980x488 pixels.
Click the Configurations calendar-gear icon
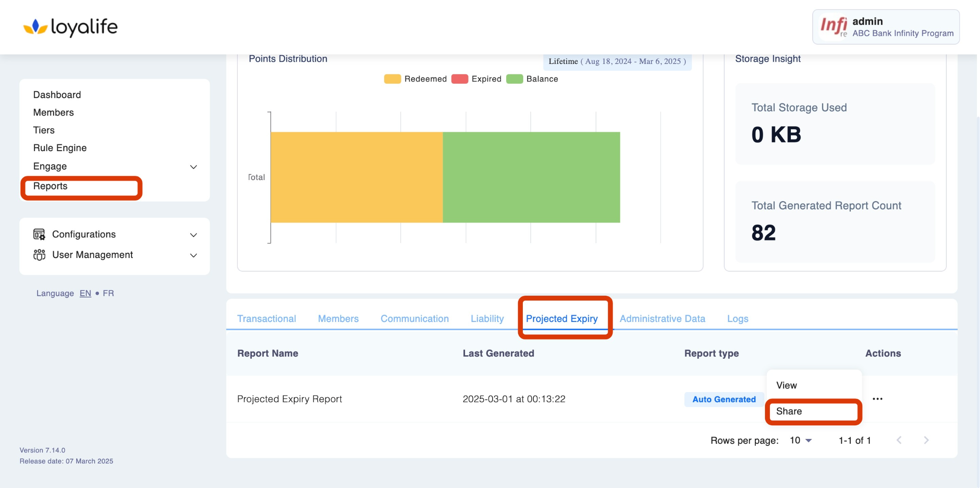(39, 234)
